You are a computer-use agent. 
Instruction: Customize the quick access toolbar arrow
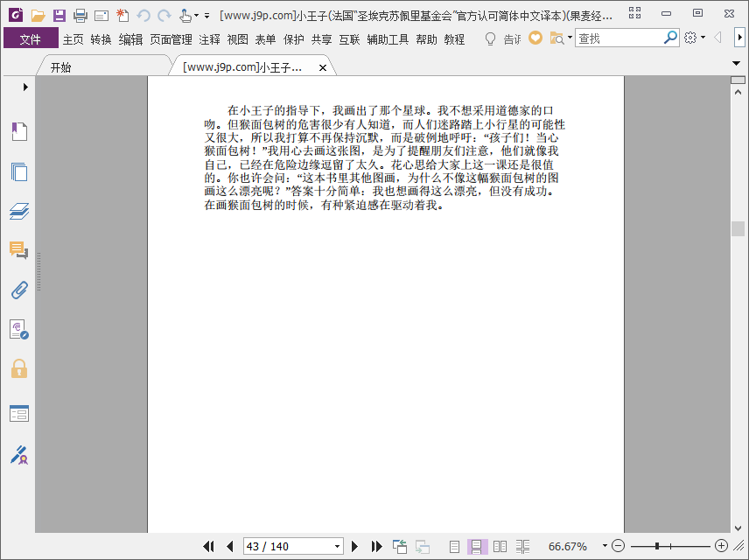206,16
